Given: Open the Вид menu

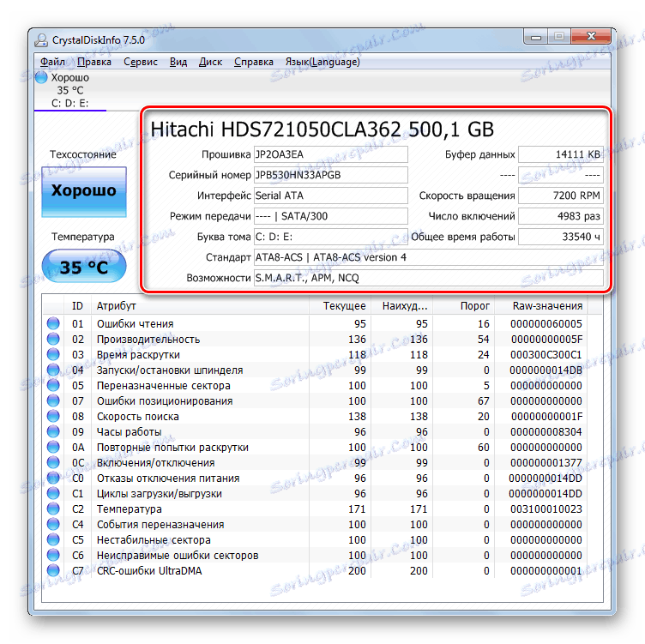Looking at the screenshot, I should click(x=178, y=62).
